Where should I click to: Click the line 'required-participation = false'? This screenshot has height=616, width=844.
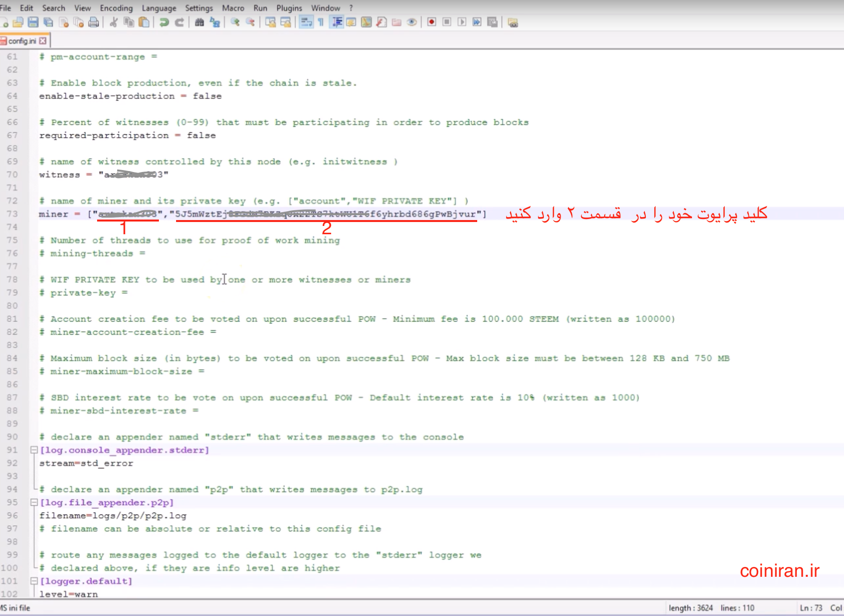(128, 135)
